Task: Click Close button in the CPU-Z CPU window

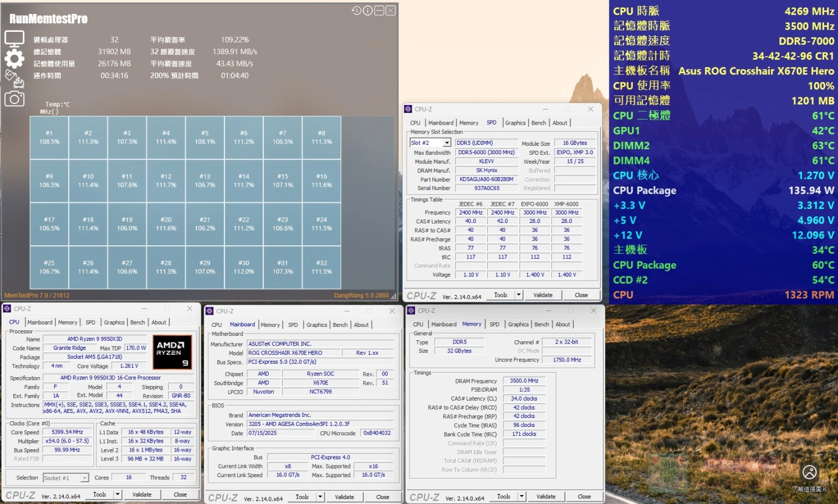Action: tap(180, 495)
